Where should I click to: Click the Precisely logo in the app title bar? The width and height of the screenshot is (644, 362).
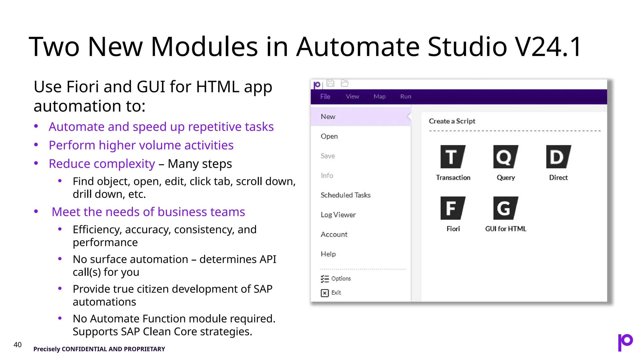tap(317, 85)
